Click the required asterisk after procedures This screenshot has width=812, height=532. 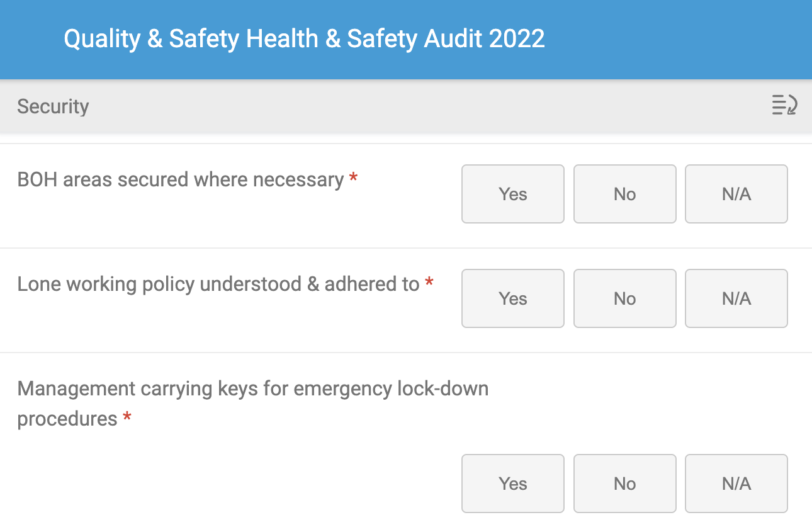(127, 417)
